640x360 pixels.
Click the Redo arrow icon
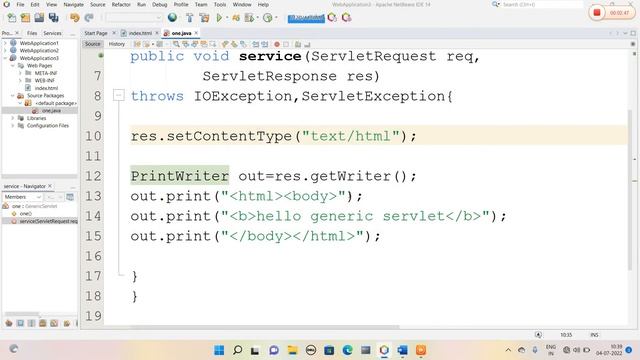(x=89, y=18)
